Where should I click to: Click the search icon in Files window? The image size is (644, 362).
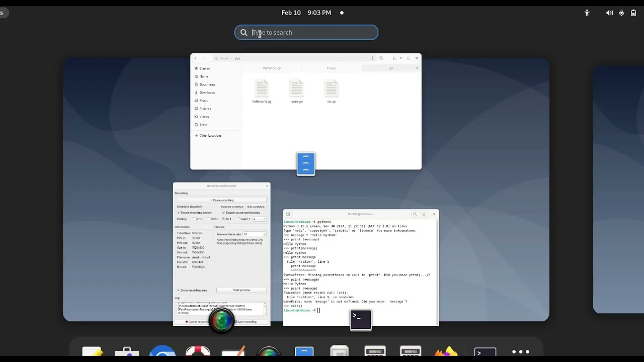[x=381, y=58]
